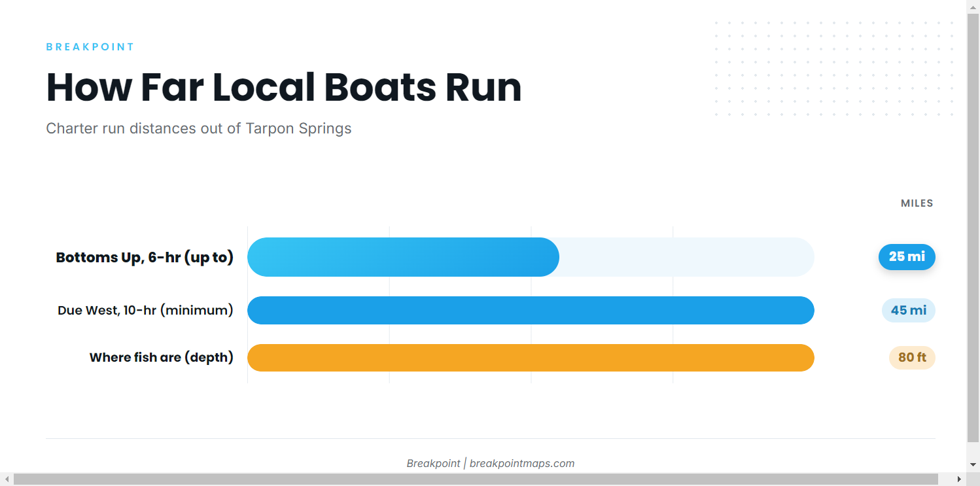The height and width of the screenshot is (486, 980).
Task: Click the filled blue Bottoms Up bar
Action: pos(403,257)
